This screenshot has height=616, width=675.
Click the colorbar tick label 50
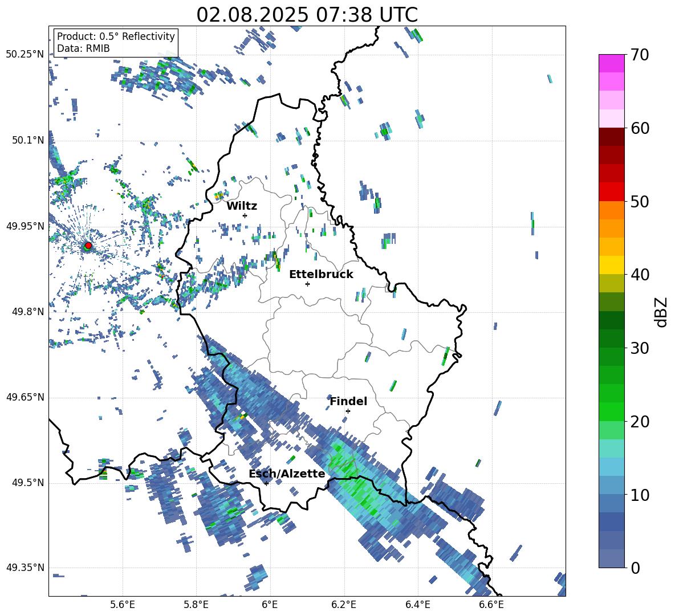640,201
